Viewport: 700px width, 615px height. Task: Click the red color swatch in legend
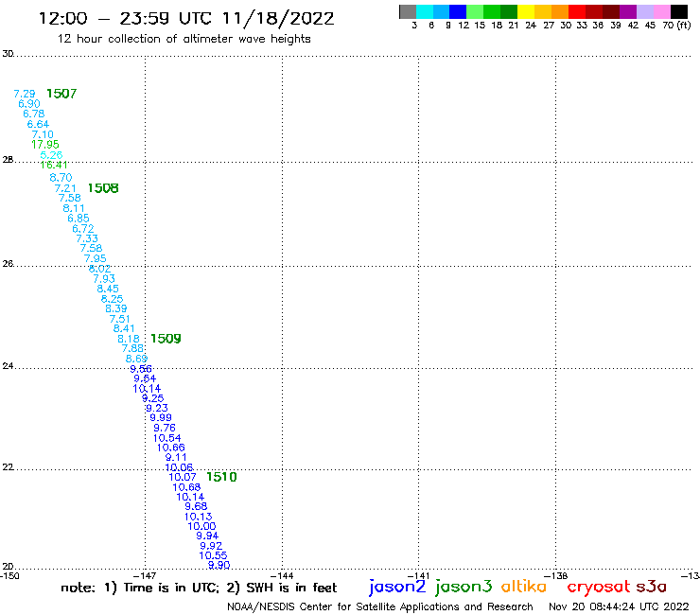click(x=577, y=11)
